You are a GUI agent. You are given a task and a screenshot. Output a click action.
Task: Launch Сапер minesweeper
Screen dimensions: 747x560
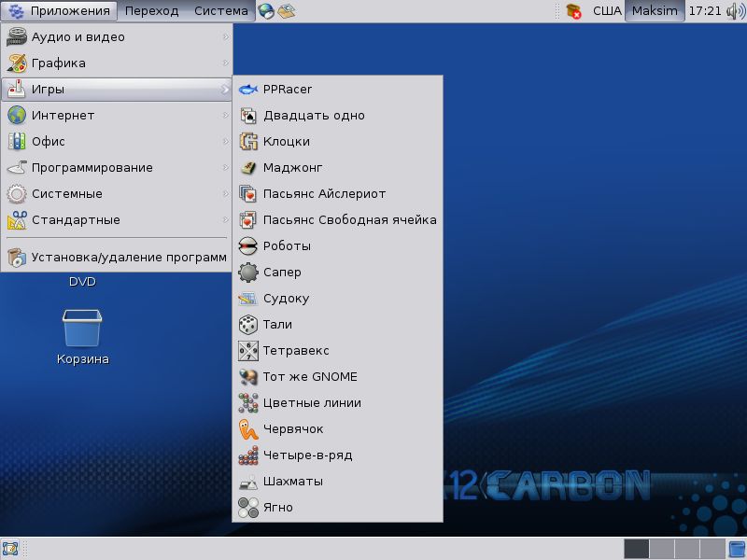point(337,272)
